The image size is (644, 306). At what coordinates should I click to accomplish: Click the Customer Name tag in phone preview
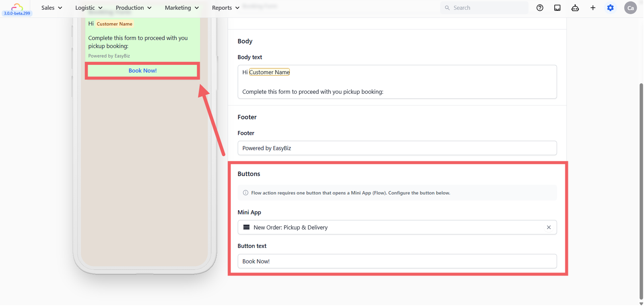(114, 24)
